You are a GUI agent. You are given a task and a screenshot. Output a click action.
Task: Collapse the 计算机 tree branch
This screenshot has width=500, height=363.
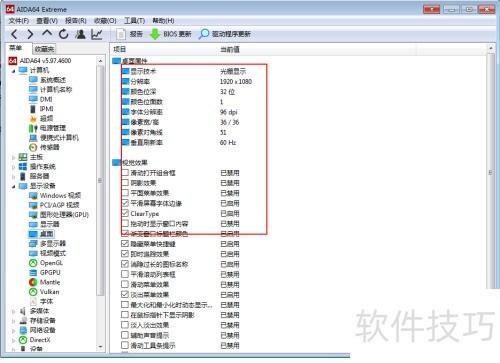click(14, 71)
